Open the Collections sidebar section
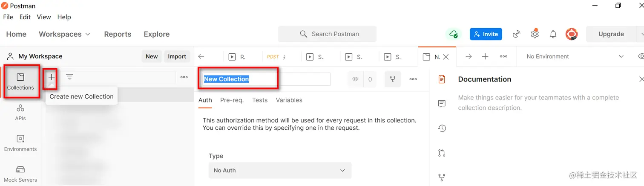Screen dimensions: 644x186 (20, 81)
